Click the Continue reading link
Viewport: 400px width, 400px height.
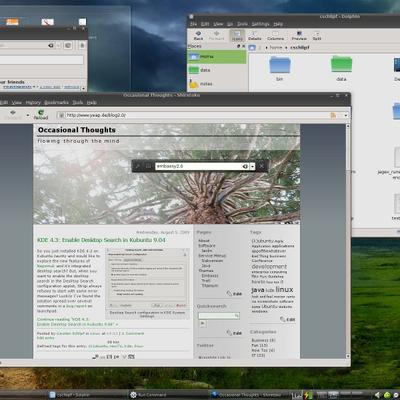click(77, 322)
